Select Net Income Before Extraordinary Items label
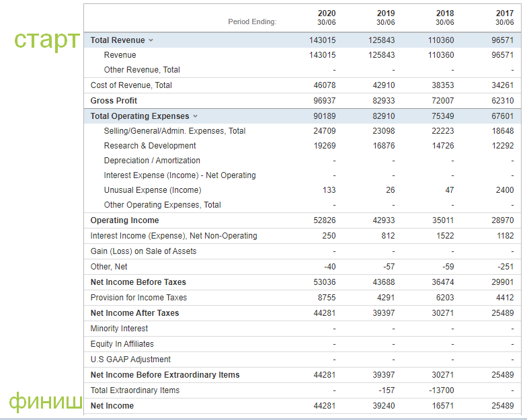Viewport: 527px width, 420px height. (165, 375)
